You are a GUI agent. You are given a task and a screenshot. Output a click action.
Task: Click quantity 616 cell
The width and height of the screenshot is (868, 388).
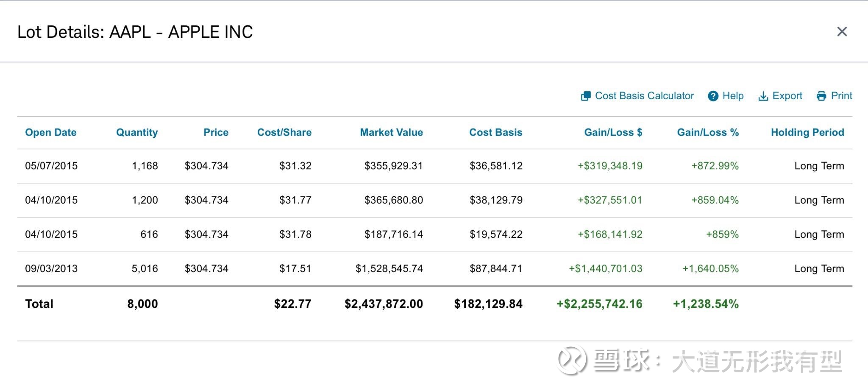(149, 234)
